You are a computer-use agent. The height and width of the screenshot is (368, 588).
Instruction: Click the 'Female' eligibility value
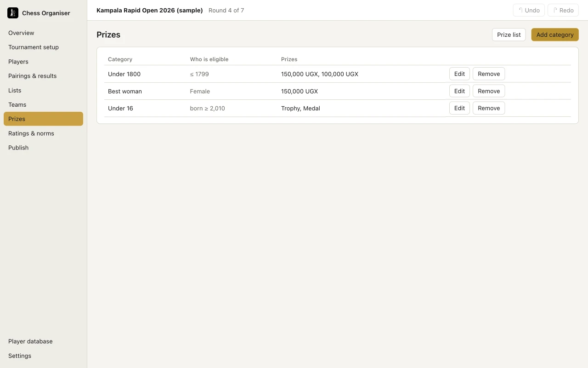pos(200,91)
